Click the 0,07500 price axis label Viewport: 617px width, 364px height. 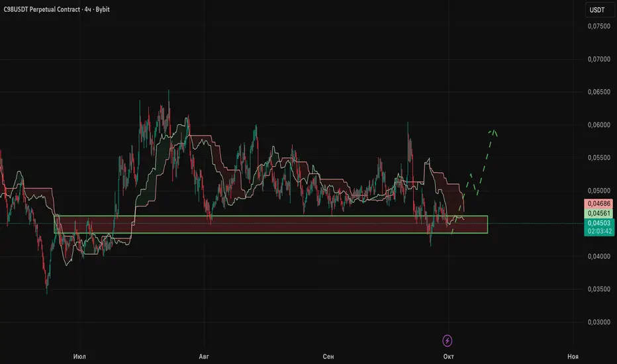tap(599, 26)
